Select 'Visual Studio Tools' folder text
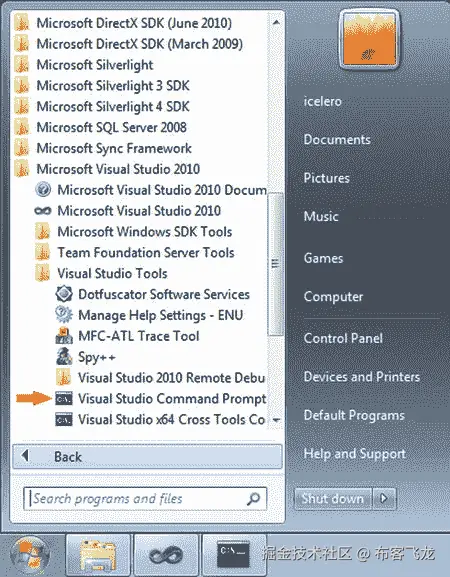Screen dimensions: 450x577 pyautogui.click(x=113, y=273)
